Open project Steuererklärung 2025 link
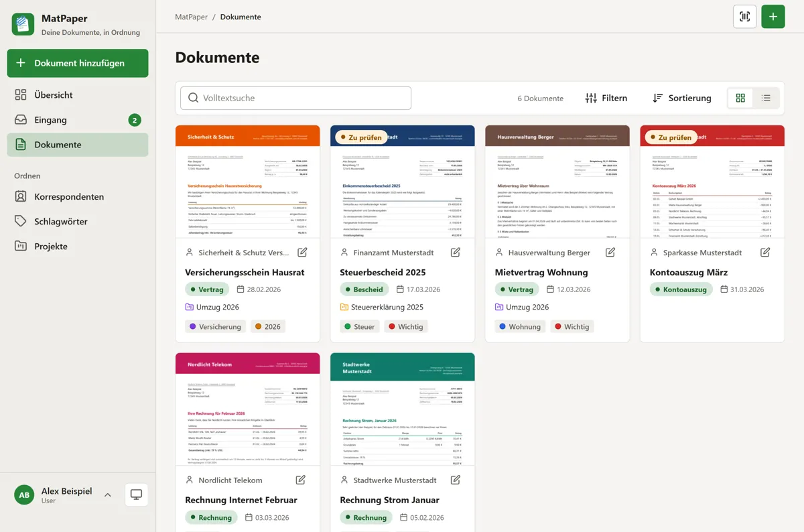The width and height of the screenshot is (804, 532). pyautogui.click(x=382, y=308)
